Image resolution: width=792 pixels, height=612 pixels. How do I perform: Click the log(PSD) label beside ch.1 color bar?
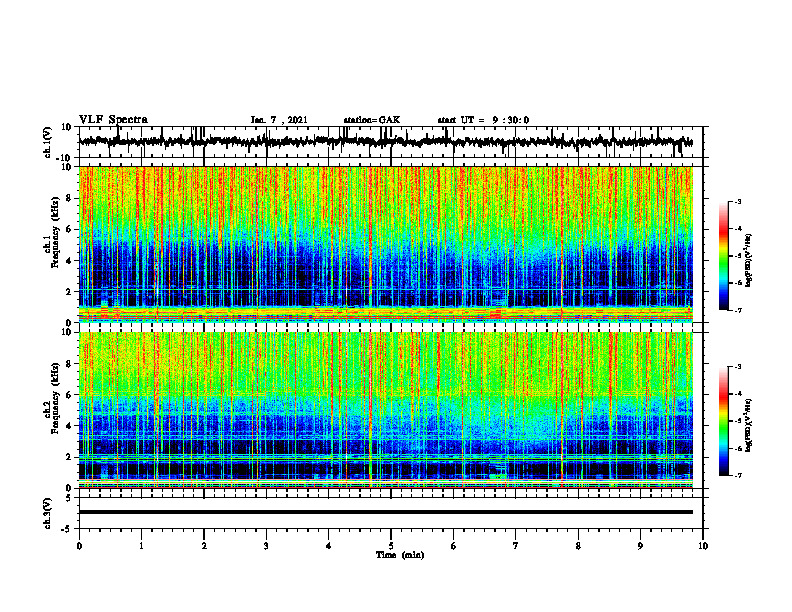(749, 261)
